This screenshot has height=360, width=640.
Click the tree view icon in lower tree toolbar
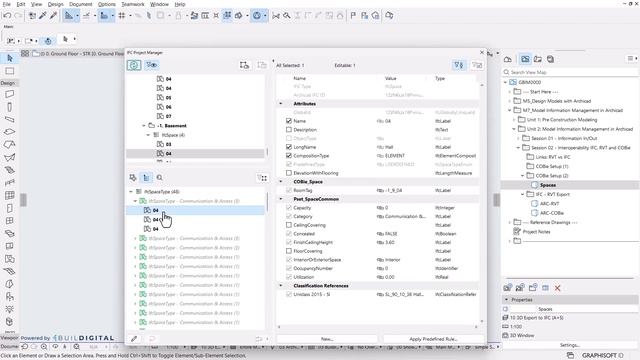(146, 178)
